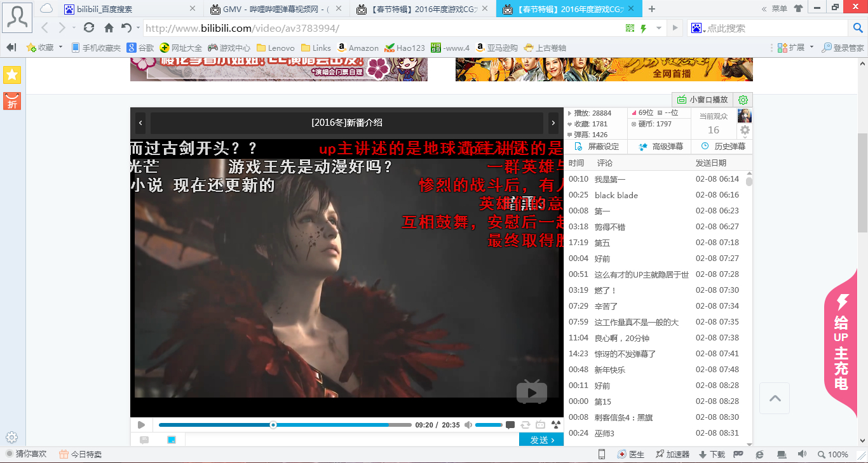Sort danmaku list by 发送日期 column
Screen dimensions: 868x463
[711, 163]
